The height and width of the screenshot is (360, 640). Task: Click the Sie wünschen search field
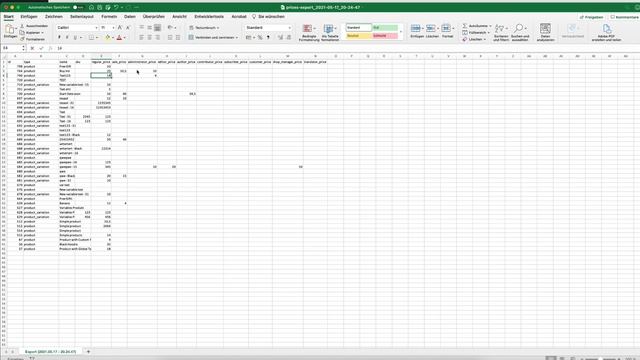[x=269, y=17]
